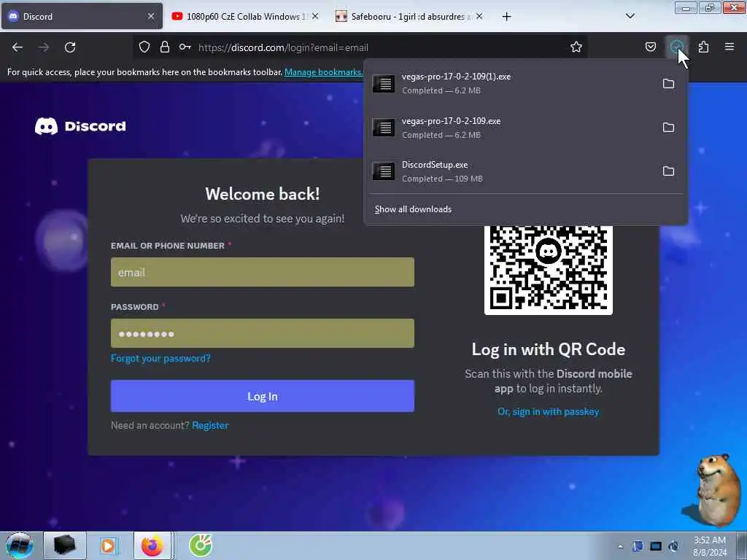Show vegas-pro-17-0-2-109(1).exe in folder
747x560 pixels.
pyautogui.click(x=668, y=84)
